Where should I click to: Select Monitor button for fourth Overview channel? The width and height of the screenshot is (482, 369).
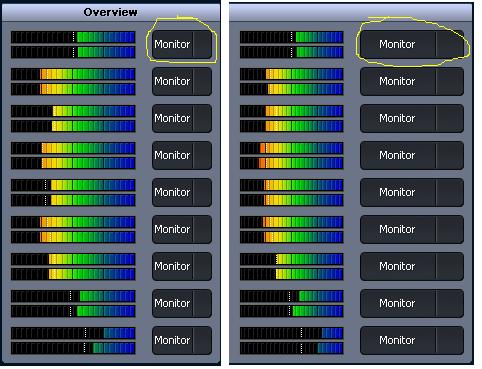(x=182, y=156)
